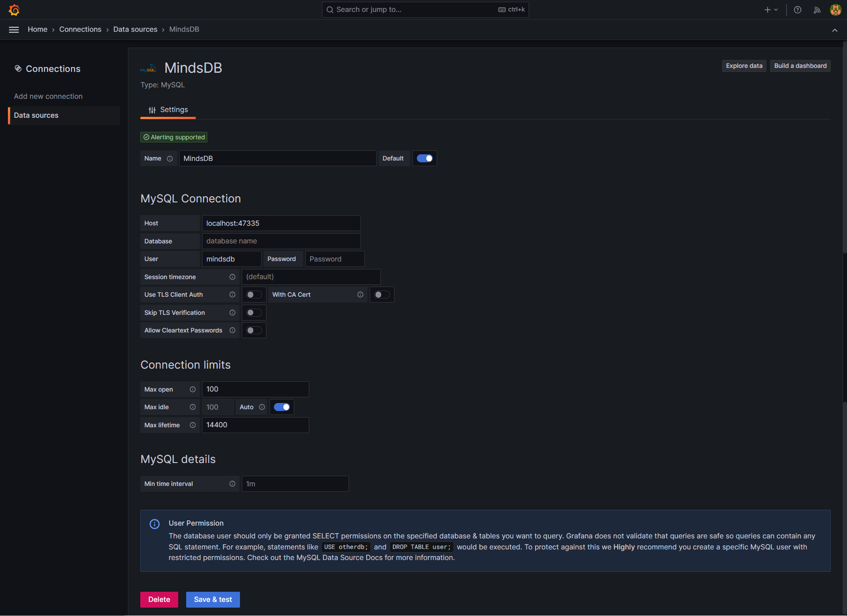Open the Session timezone default dropdown

[311, 277]
